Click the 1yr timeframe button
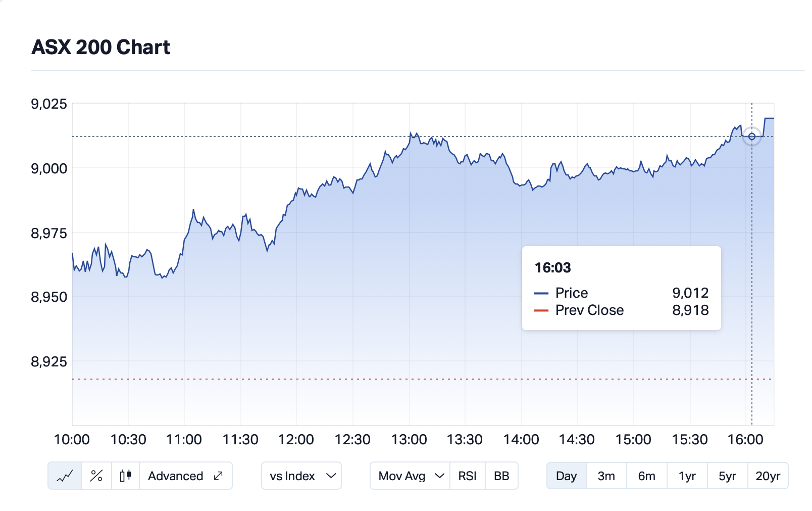 pyautogui.click(x=687, y=476)
